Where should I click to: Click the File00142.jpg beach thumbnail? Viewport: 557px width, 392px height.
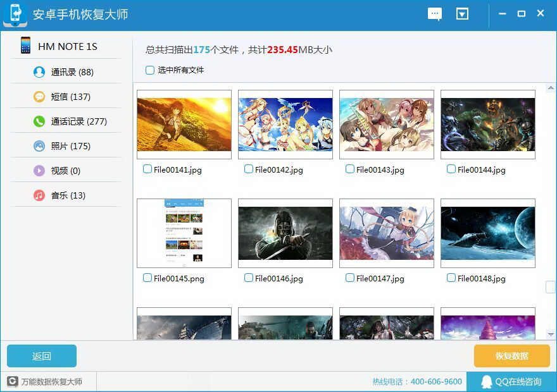click(285, 125)
